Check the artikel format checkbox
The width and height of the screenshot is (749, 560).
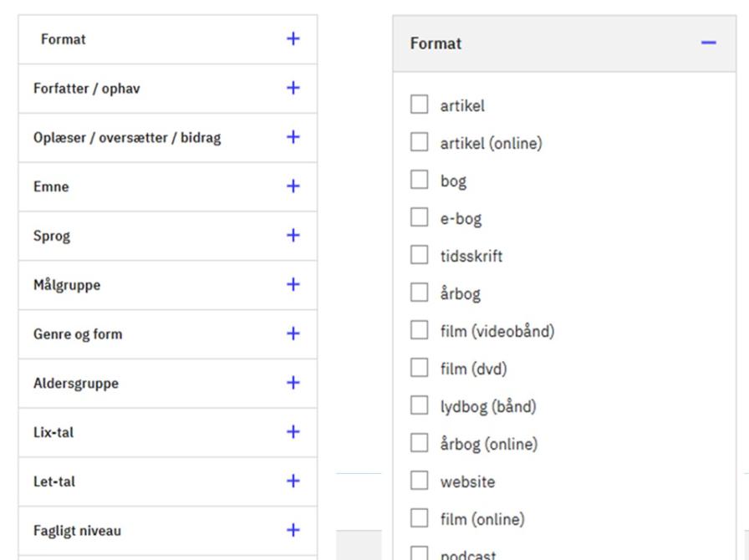(419, 105)
